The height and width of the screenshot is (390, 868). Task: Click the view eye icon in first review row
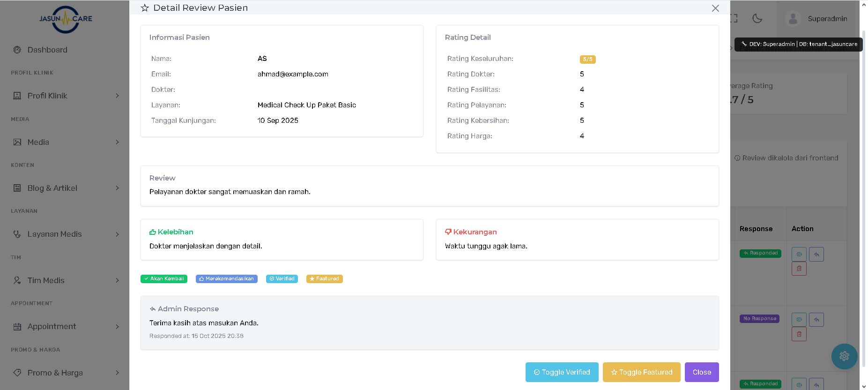click(799, 255)
